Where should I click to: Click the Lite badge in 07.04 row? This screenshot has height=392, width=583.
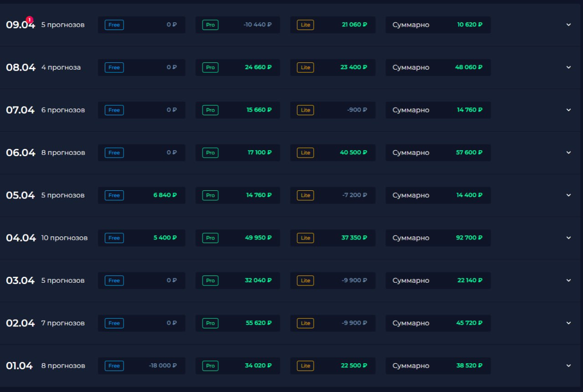305,110
